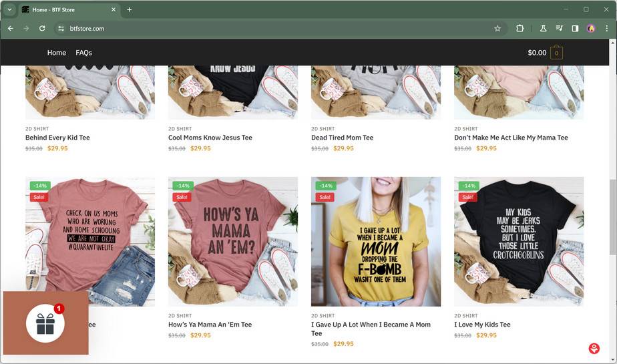Screen dimensions: 617x364
Task: Open Don't Make Me Act Like My Mama Tee
Action: pos(511,138)
